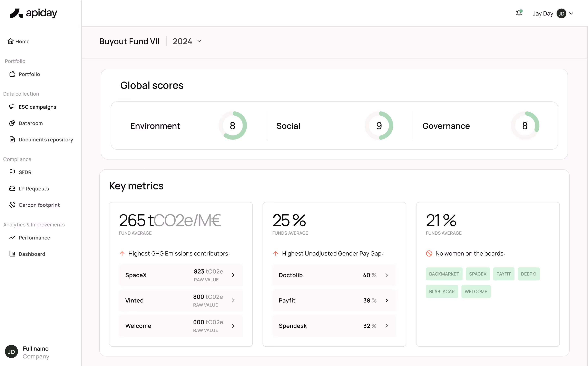Click the Environment score ring

[233, 125]
